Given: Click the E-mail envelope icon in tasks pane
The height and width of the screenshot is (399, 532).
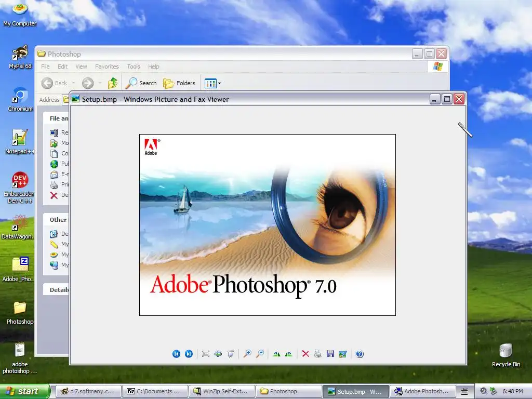Looking at the screenshot, I should 54,175.
